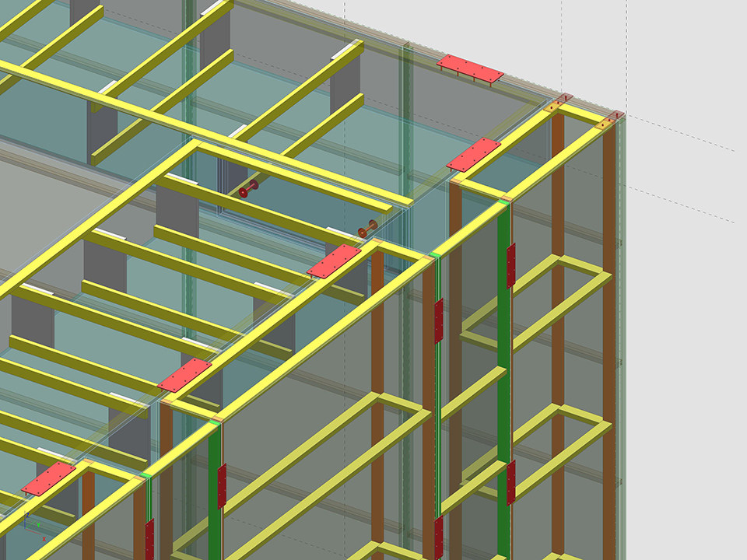
Task: Select the red plate in the bottom-left corner
Action: 48,478
